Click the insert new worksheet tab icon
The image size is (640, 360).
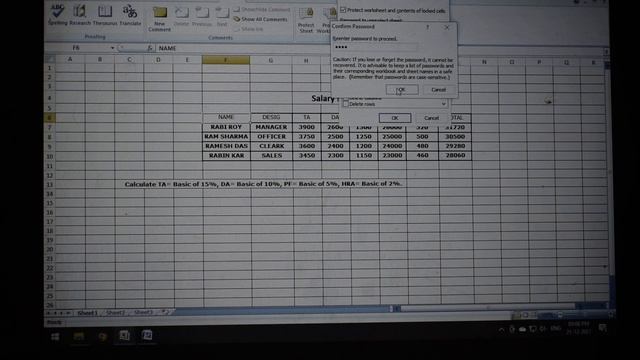[x=165, y=312]
